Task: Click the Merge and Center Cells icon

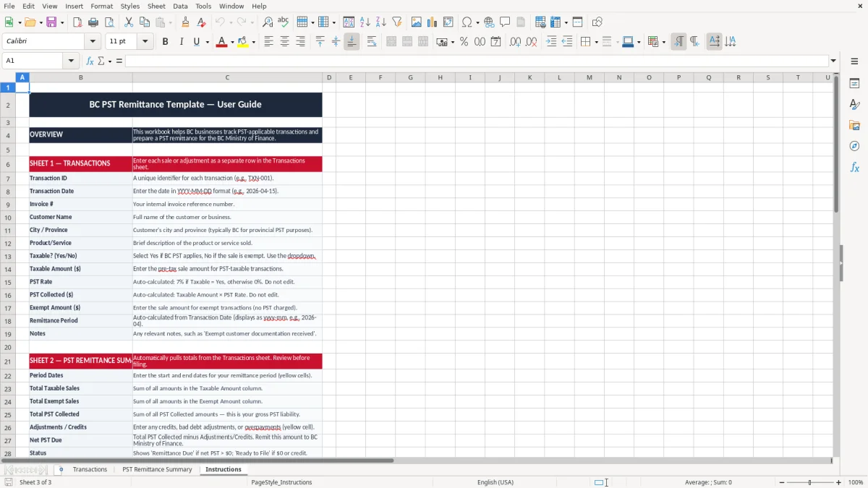Action: [391, 42]
